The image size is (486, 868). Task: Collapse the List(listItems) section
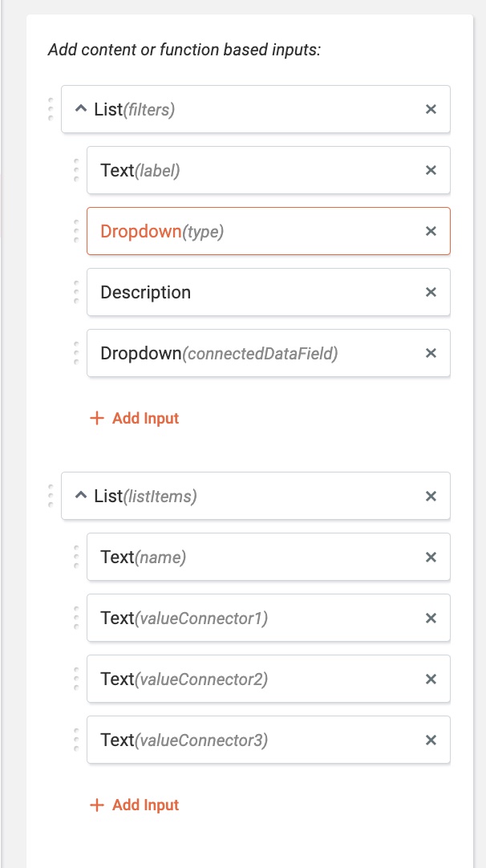80,496
